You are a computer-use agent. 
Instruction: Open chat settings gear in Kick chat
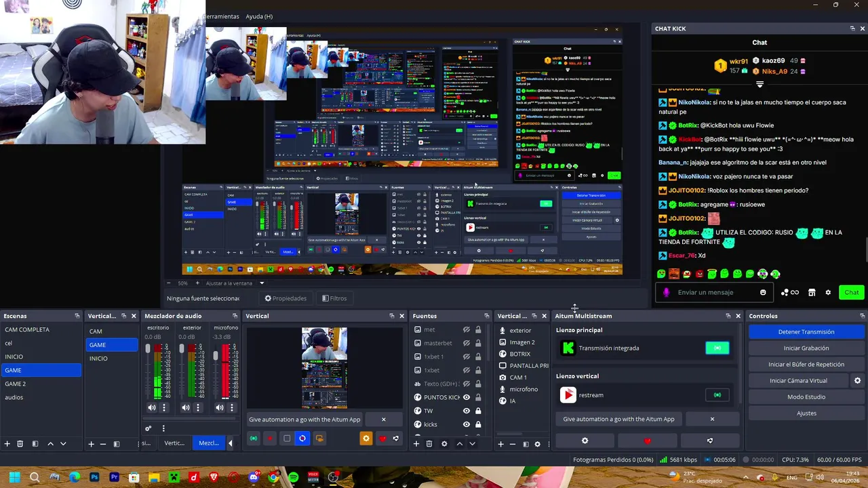click(828, 293)
